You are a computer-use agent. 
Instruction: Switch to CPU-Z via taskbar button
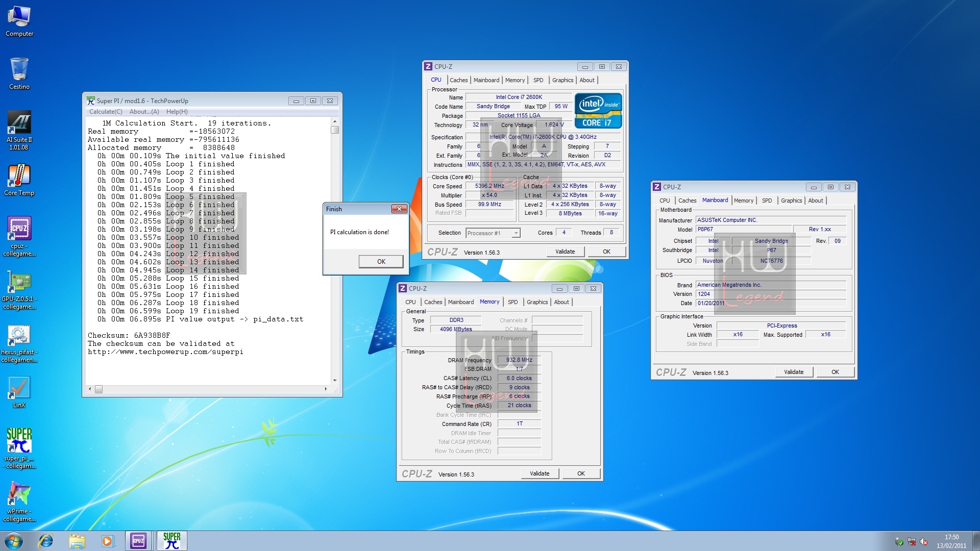coord(138,541)
